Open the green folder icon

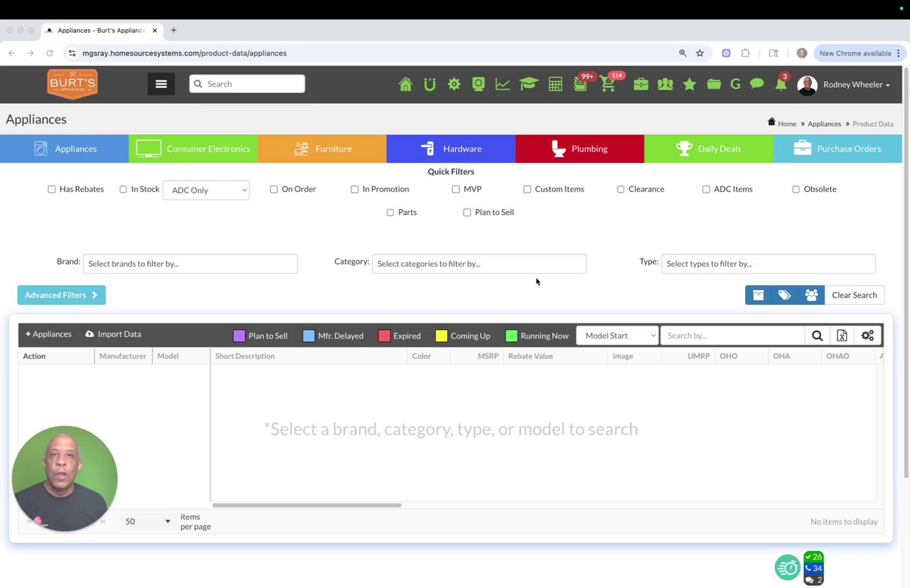coord(714,84)
